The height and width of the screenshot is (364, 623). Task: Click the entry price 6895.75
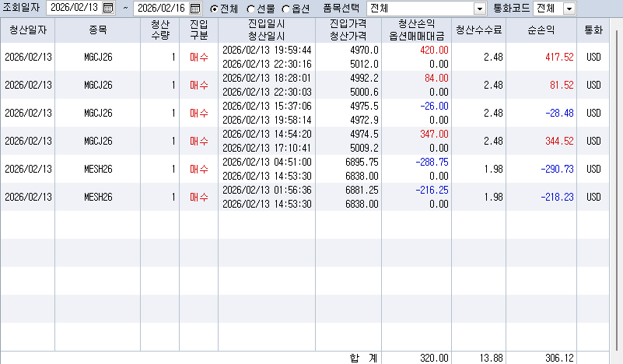tap(362, 162)
